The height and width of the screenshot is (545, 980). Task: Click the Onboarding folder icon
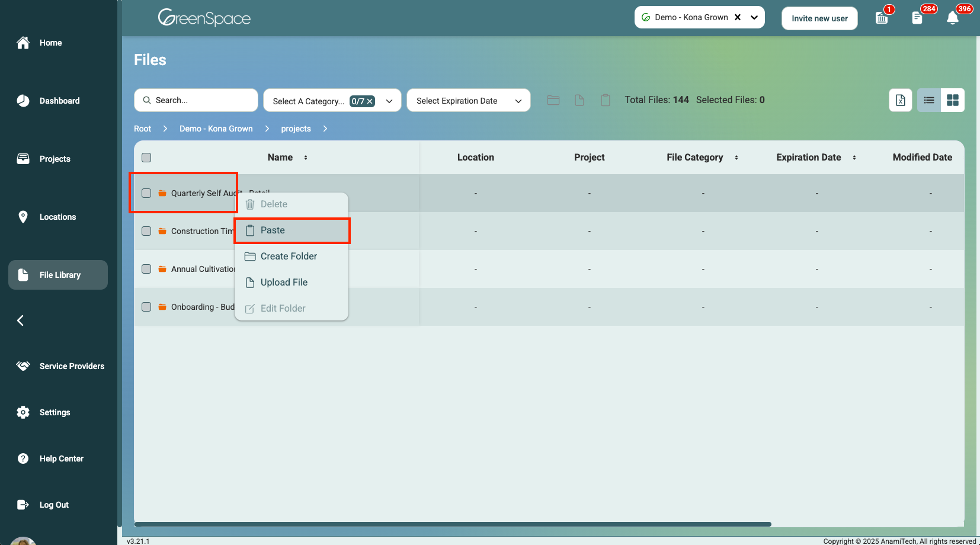tap(162, 307)
